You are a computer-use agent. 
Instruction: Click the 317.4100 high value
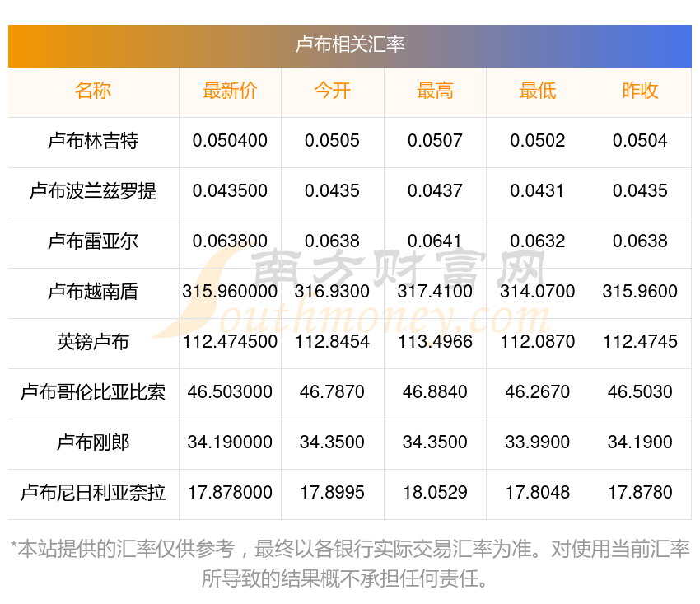tap(435, 292)
